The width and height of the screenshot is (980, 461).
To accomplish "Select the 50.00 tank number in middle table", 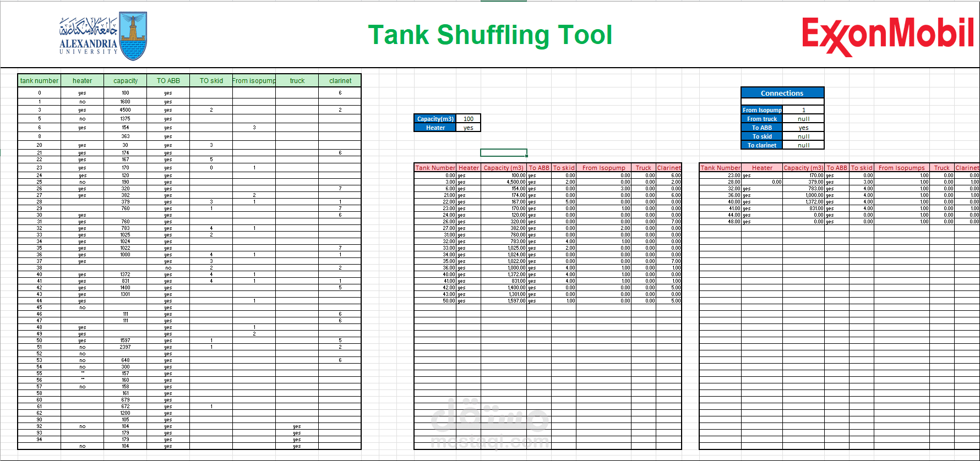I will [x=435, y=301].
